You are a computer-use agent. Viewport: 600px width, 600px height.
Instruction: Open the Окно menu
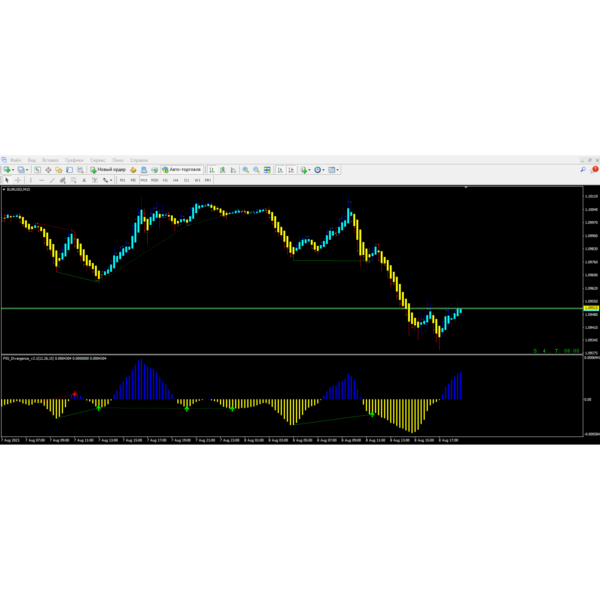118,160
